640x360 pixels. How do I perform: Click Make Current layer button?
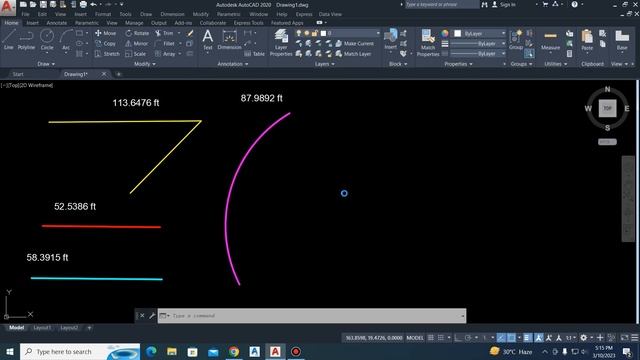pyautogui.click(x=354, y=43)
